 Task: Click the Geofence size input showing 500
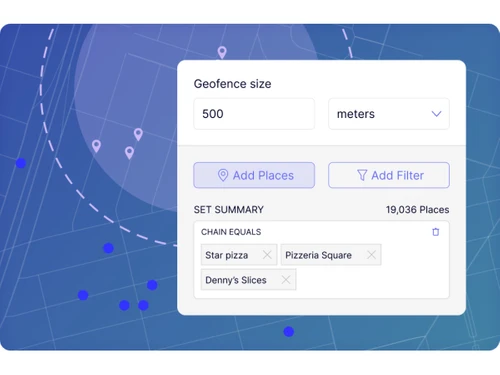point(254,114)
